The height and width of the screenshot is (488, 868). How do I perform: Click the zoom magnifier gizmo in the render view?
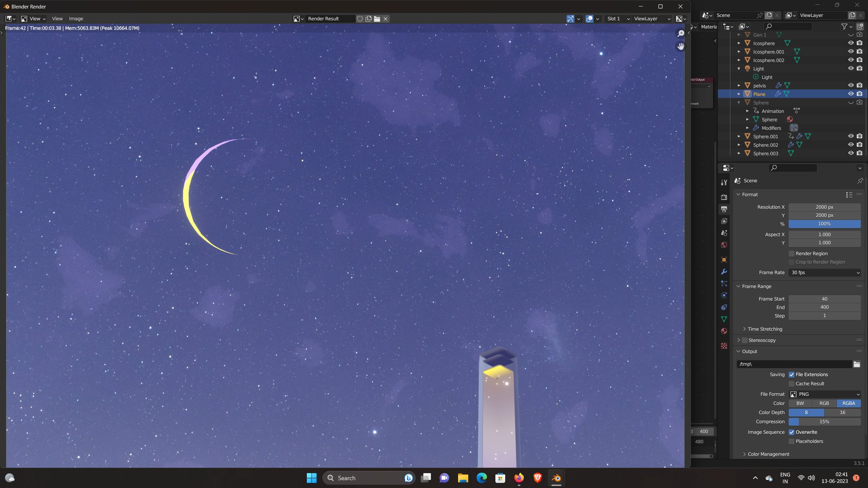tap(680, 33)
